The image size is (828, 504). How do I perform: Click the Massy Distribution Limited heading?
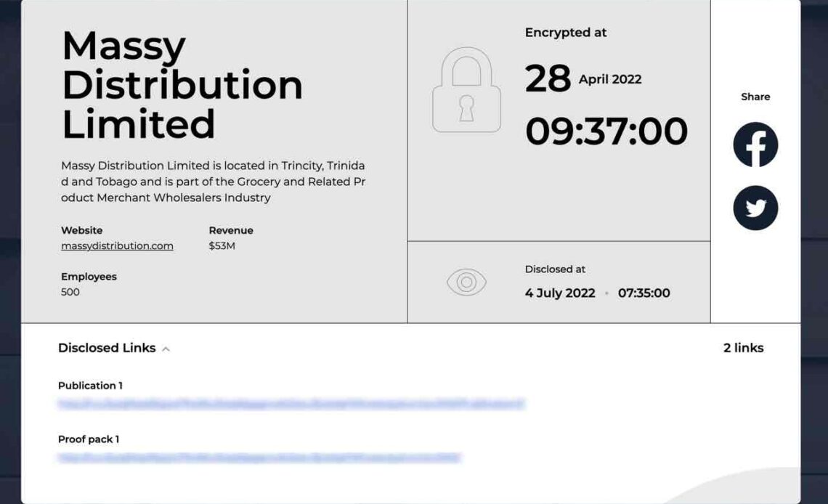click(x=182, y=84)
